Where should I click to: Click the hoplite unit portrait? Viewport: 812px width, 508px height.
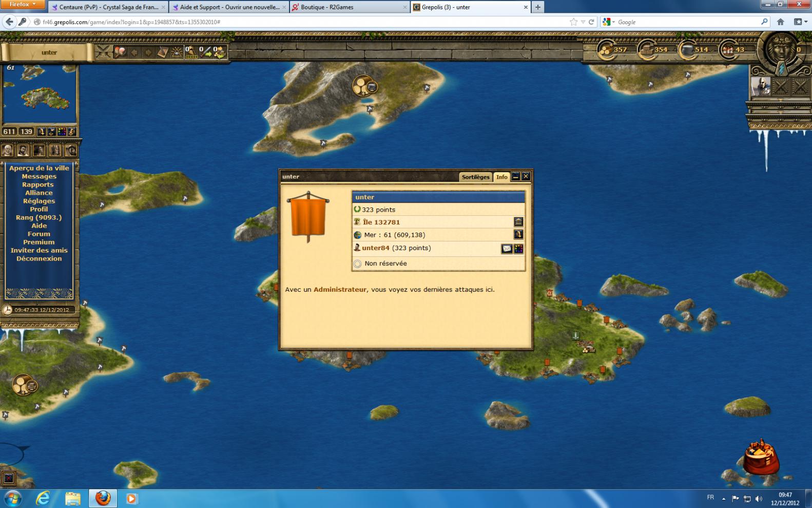(x=761, y=86)
